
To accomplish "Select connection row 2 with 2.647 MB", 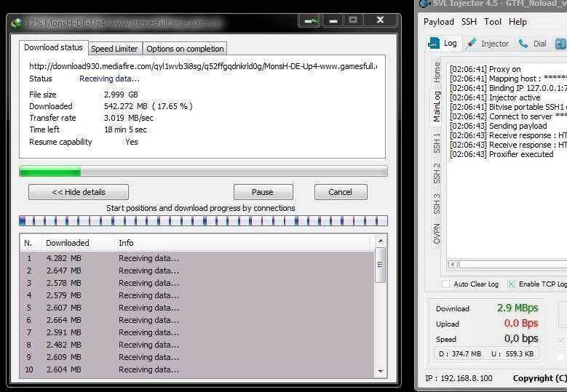I will click(197, 271).
